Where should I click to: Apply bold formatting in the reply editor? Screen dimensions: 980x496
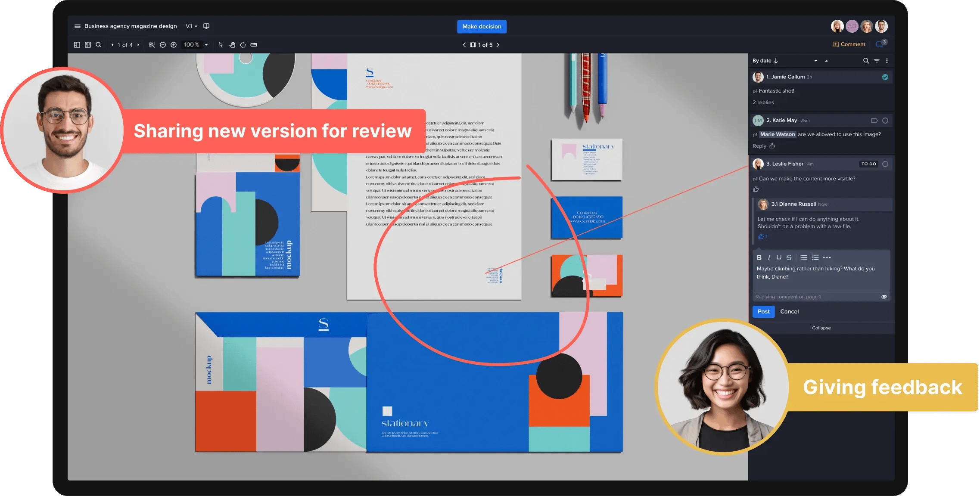[759, 257]
